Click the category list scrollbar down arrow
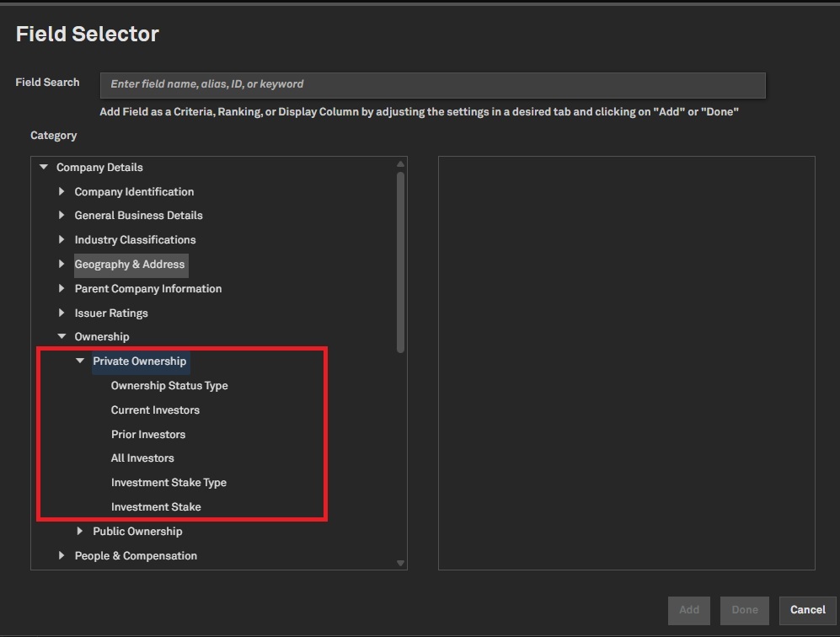 (400, 563)
